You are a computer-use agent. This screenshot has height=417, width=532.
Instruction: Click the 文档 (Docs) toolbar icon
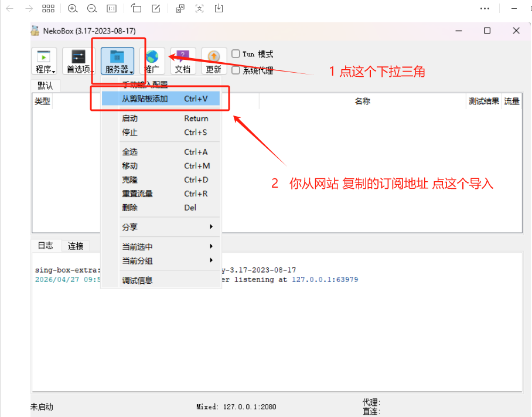(183, 62)
